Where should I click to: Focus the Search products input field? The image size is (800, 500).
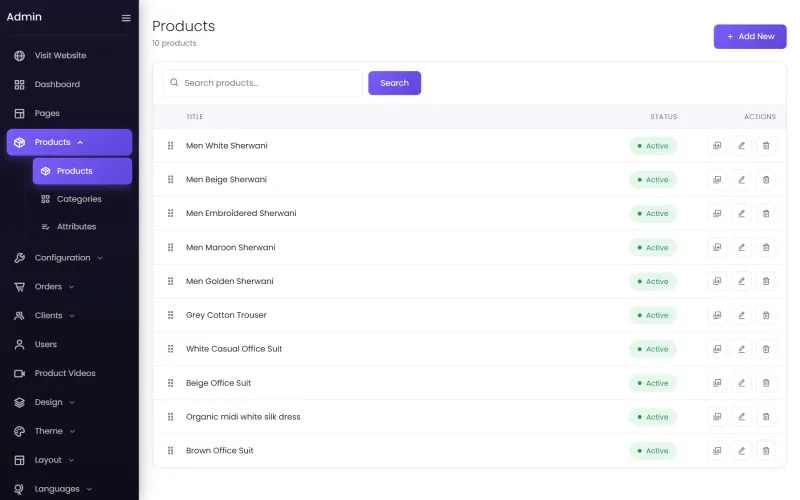pyautogui.click(x=262, y=83)
